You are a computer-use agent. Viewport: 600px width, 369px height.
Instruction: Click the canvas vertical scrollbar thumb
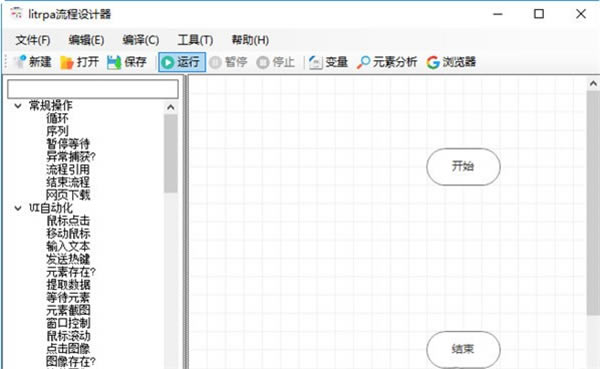pyautogui.click(x=593, y=203)
